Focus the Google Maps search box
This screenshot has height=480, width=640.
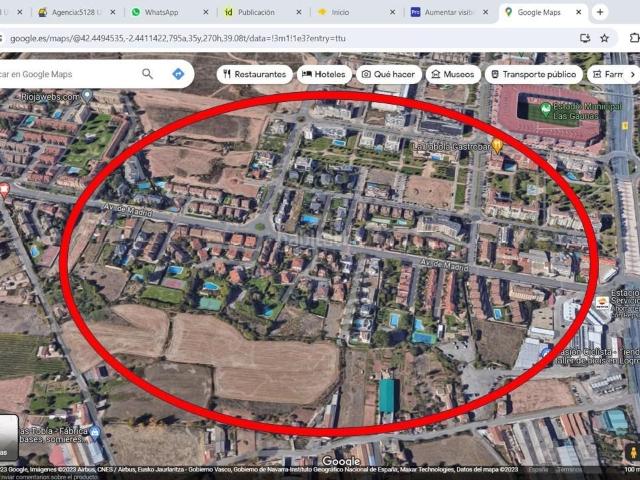(67, 74)
